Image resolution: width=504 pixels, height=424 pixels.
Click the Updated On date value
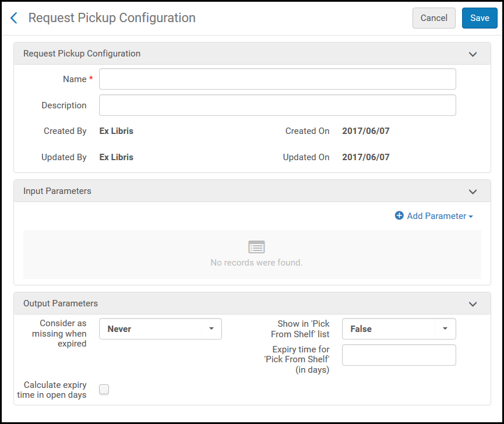click(x=366, y=157)
